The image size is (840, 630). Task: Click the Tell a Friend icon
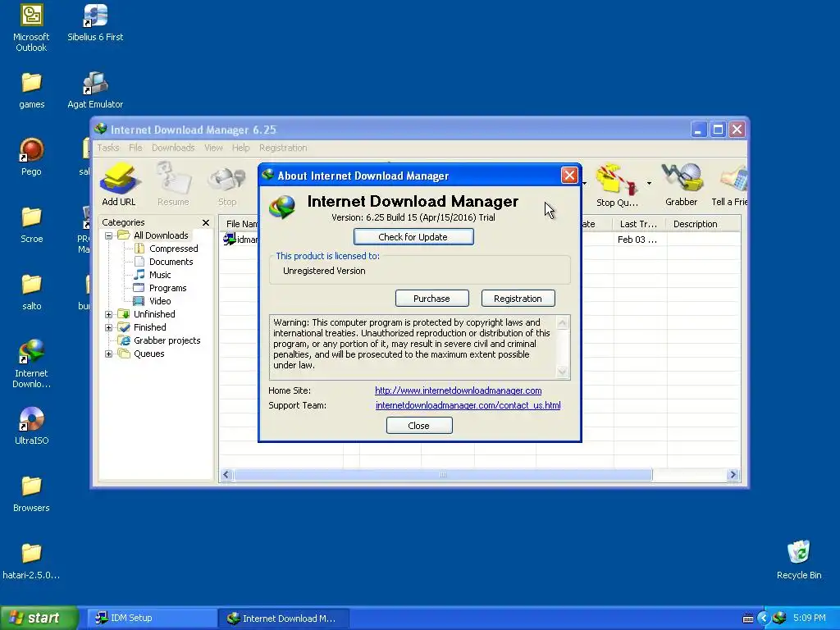pyautogui.click(x=729, y=185)
